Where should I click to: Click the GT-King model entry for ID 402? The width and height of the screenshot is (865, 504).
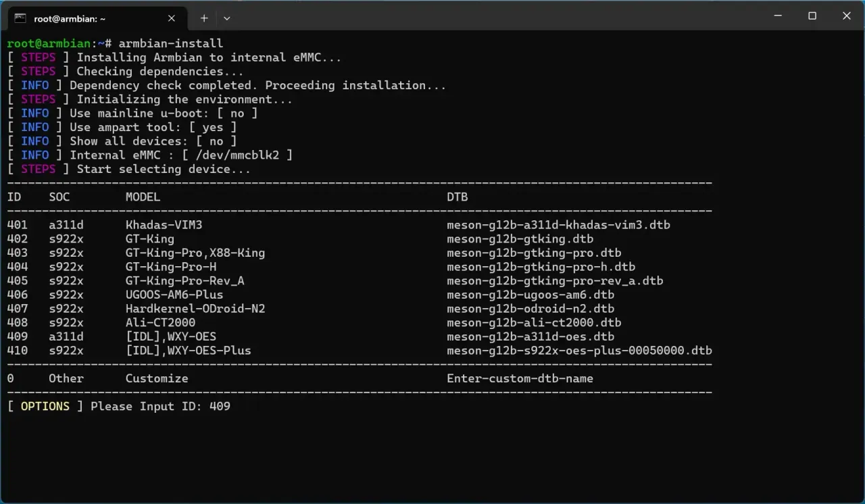coord(150,239)
